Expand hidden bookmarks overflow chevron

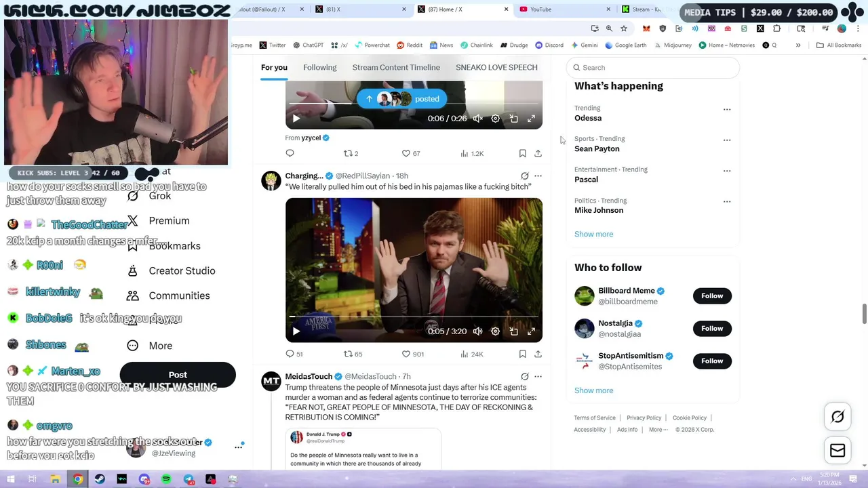tap(798, 45)
